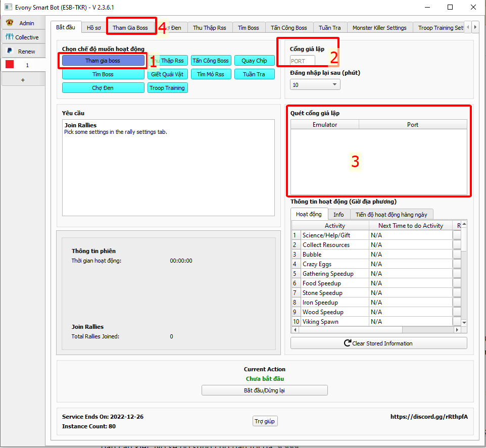Viewport: 486px width, 448px height.
Task: Open the Admin sidebar entry
Action: pos(23,23)
